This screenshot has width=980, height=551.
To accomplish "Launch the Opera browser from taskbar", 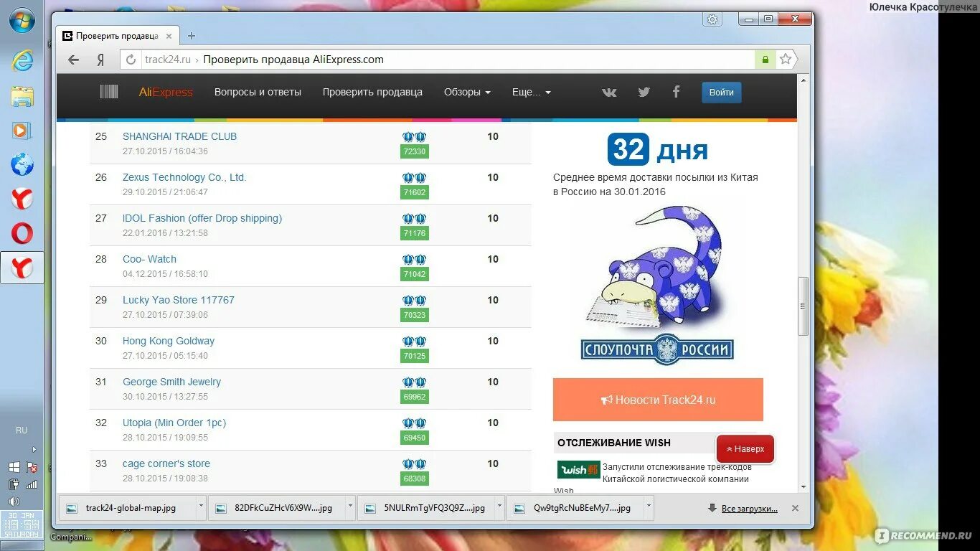I will click(22, 234).
